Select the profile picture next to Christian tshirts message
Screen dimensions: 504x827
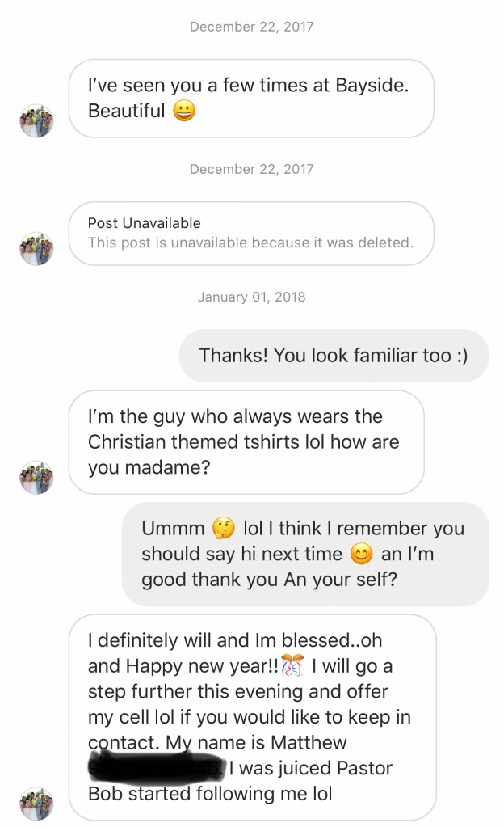click(x=36, y=477)
